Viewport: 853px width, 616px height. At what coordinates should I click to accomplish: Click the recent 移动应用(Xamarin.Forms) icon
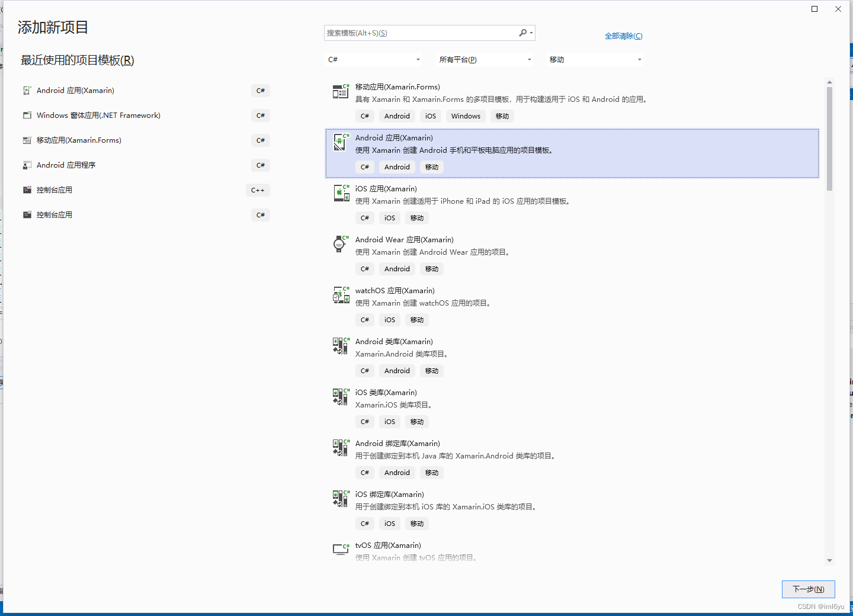[x=27, y=140]
